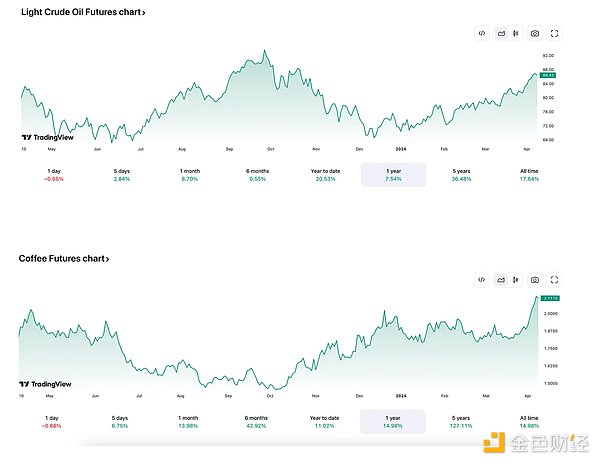Click the current price label on the Coffee chart
This screenshot has width=600, height=464.
coord(549,298)
